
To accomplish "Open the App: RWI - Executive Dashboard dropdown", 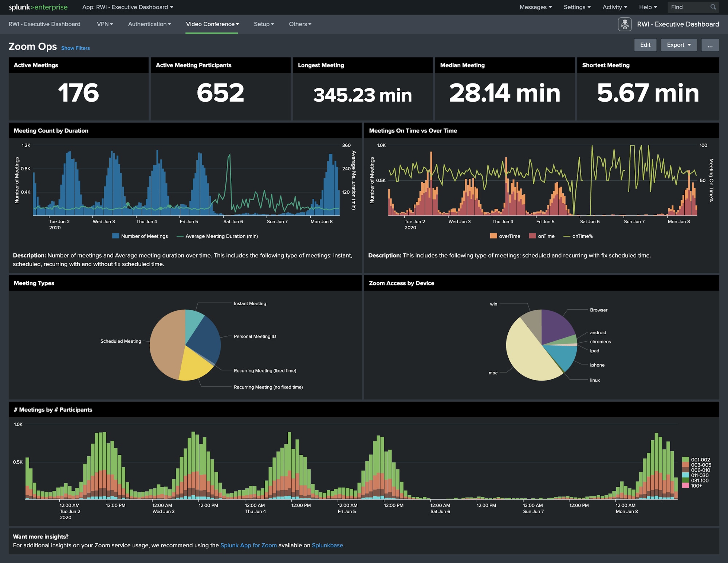I will [128, 7].
